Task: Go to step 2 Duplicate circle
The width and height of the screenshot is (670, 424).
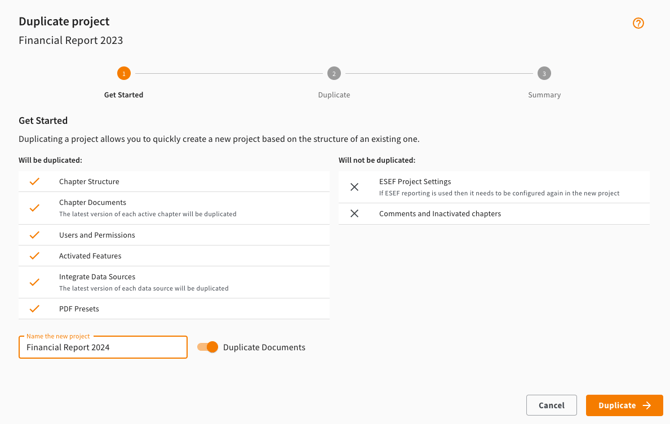Action: (x=334, y=73)
